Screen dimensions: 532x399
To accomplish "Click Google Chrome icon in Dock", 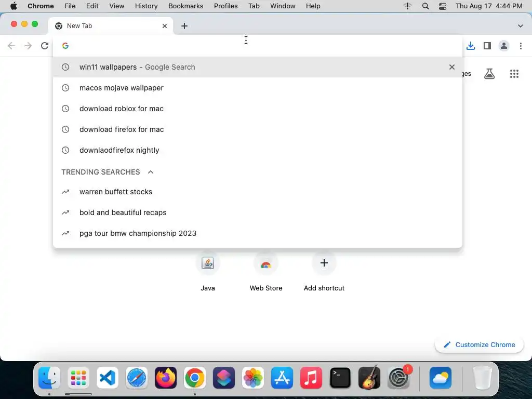I will pyautogui.click(x=195, y=378).
